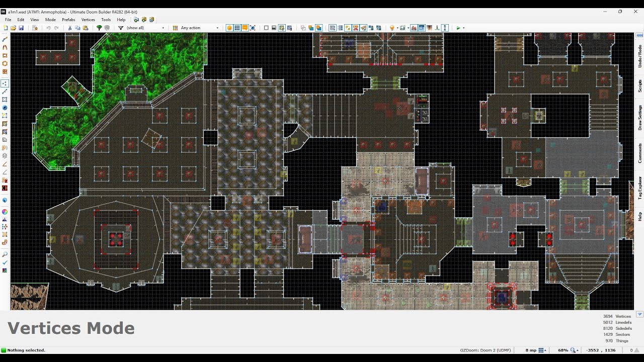
Task: Click the '8 mp' grid size label
Action: [x=531, y=350]
